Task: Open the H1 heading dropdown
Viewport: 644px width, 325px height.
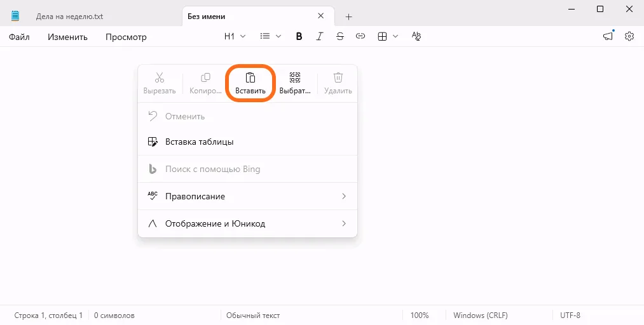Action: click(235, 36)
